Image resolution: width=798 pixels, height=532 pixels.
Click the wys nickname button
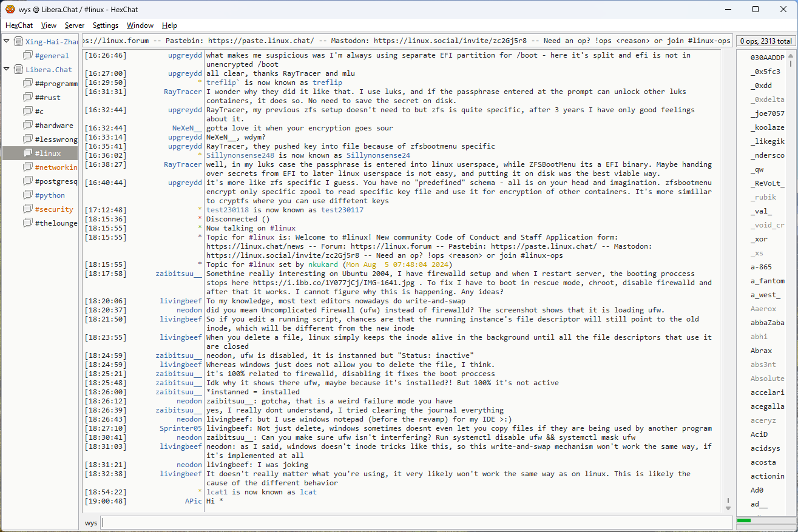click(90, 523)
